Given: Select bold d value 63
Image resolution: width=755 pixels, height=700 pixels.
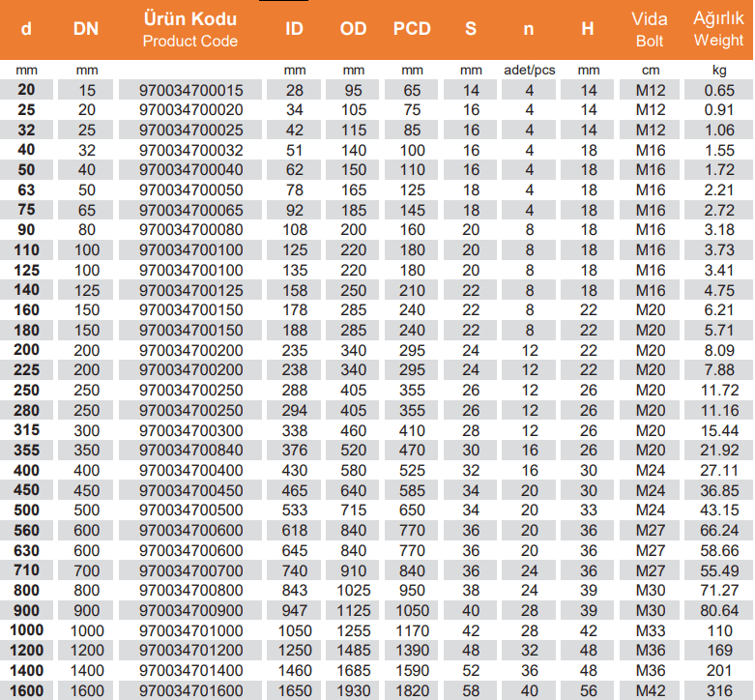Looking at the screenshot, I should (26, 190).
